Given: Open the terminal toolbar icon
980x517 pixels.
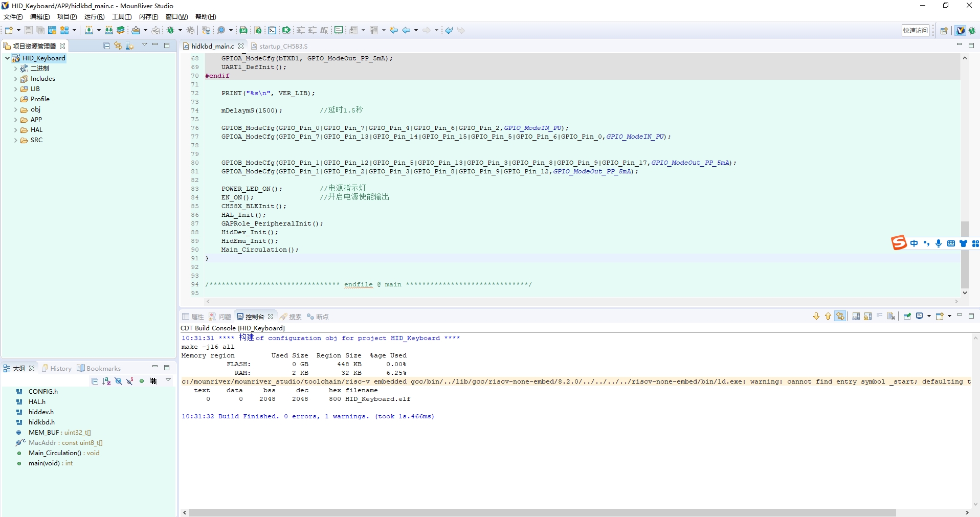Looking at the screenshot, I should (272, 31).
